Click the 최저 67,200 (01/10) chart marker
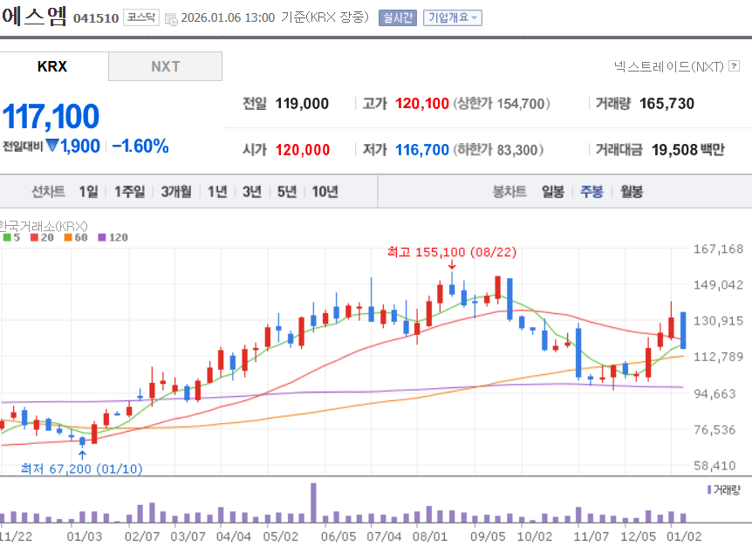The height and width of the screenshot is (560, 752). (x=82, y=468)
